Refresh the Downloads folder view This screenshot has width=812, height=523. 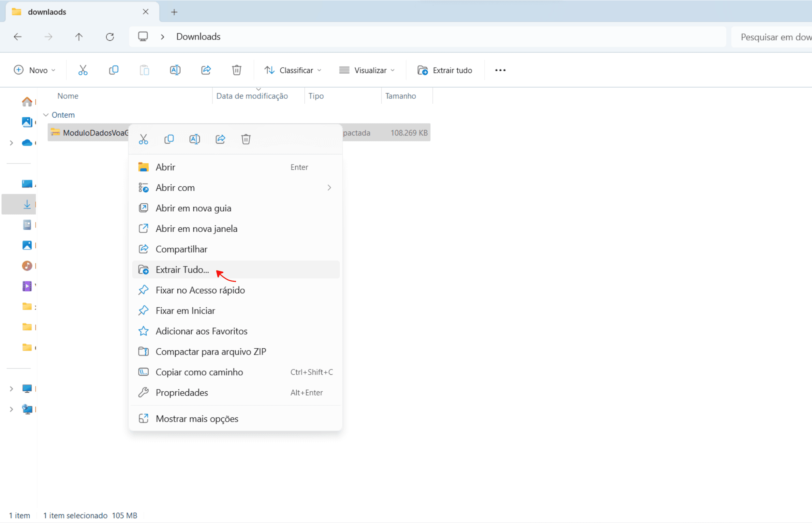click(110, 37)
